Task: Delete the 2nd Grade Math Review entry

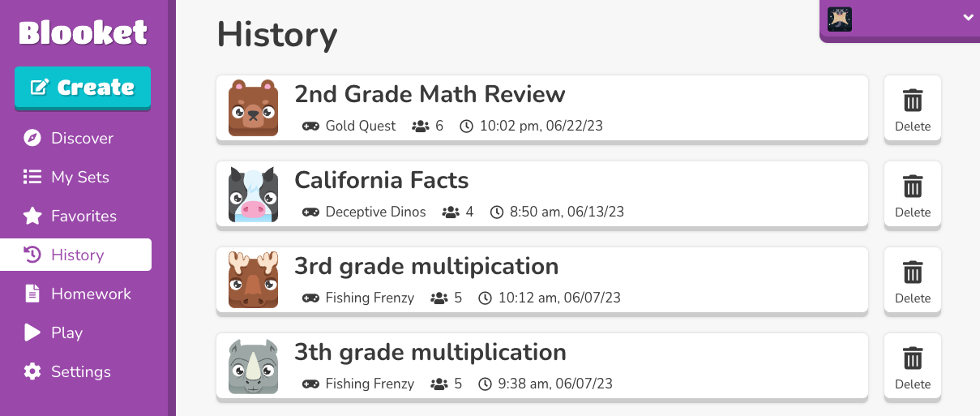Action: point(913,109)
